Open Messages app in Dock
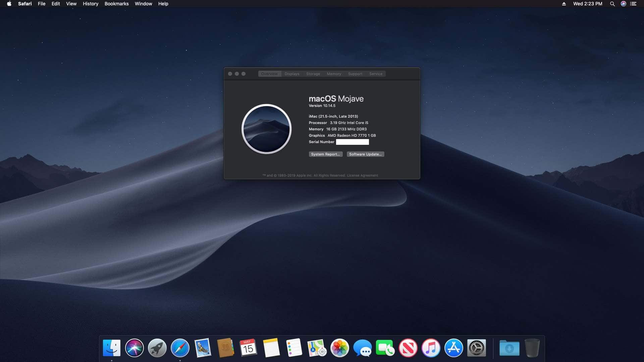The height and width of the screenshot is (362, 644). click(362, 348)
